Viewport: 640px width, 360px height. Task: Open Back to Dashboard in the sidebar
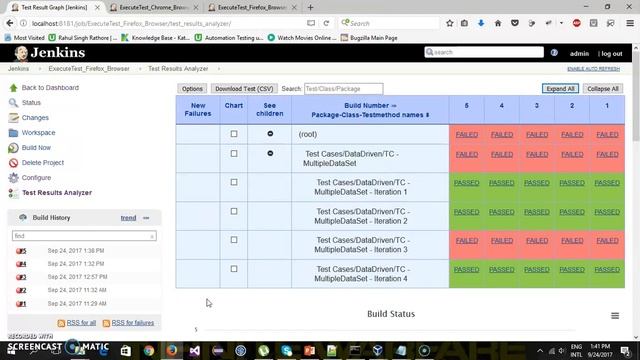tap(50, 88)
